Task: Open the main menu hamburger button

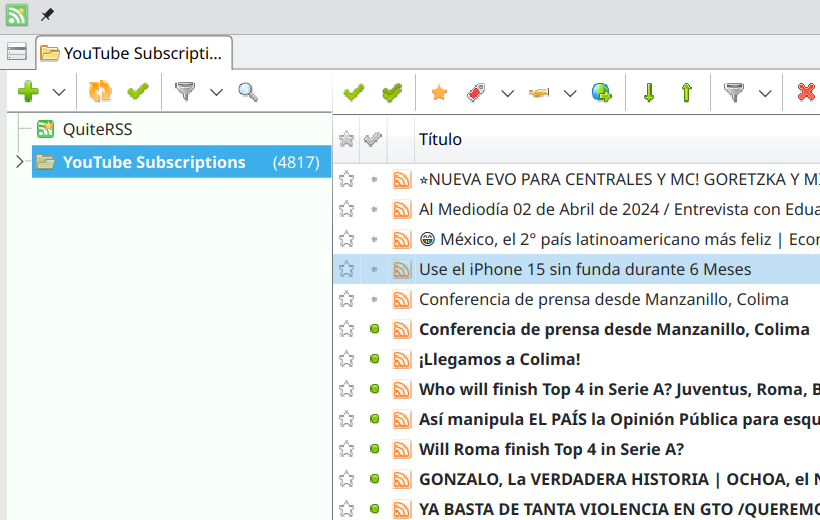Action: click(x=17, y=51)
